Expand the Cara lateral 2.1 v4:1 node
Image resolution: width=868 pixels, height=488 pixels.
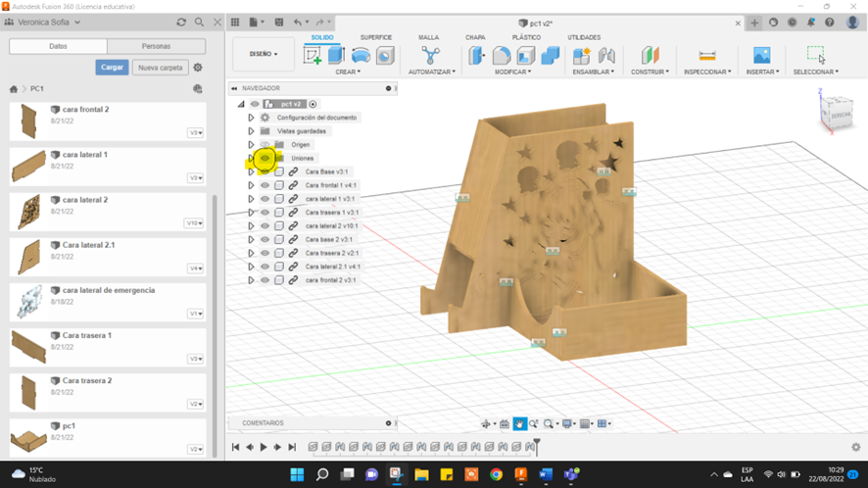(251, 267)
